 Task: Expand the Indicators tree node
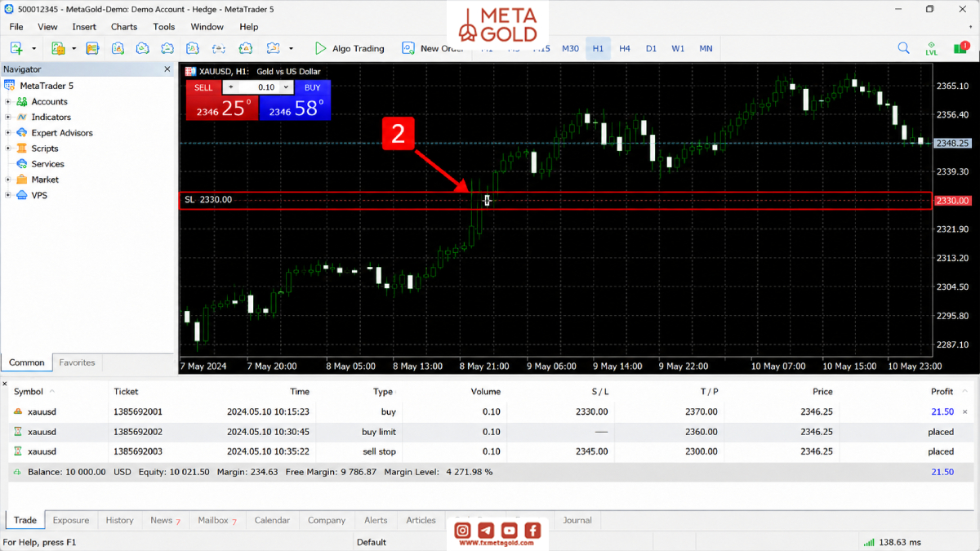tap(8, 117)
